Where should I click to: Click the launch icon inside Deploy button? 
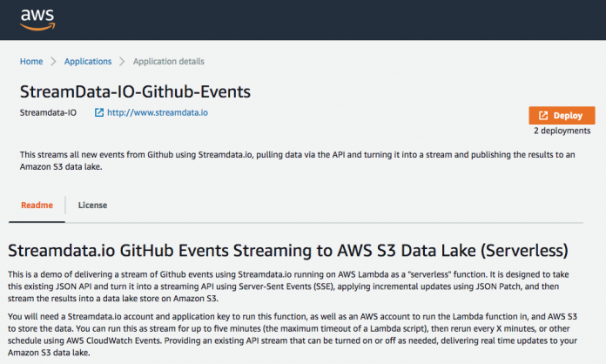(x=543, y=115)
